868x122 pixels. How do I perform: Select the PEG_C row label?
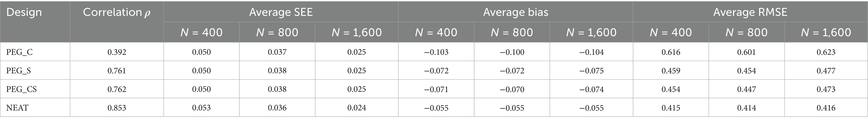click(19, 52)
